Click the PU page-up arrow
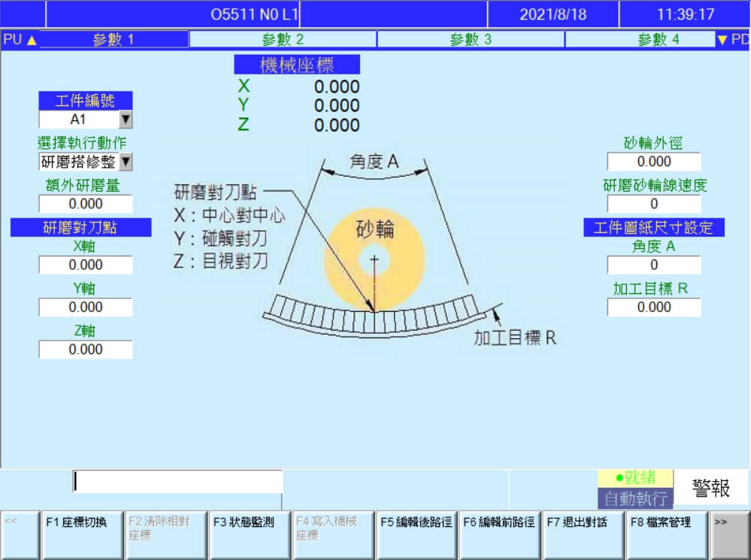The image size is (751, 560). click(x=19, y=40)
